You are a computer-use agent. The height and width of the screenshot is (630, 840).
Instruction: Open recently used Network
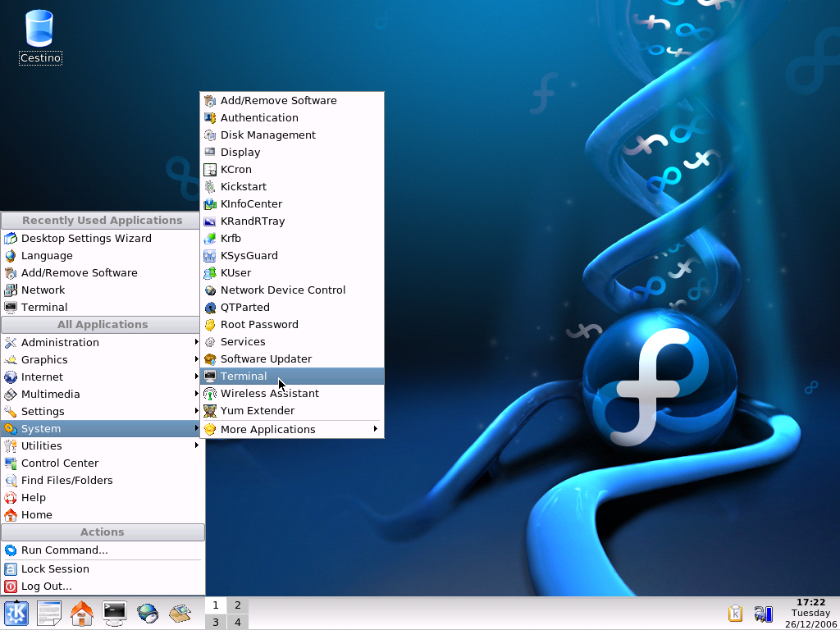102,290
